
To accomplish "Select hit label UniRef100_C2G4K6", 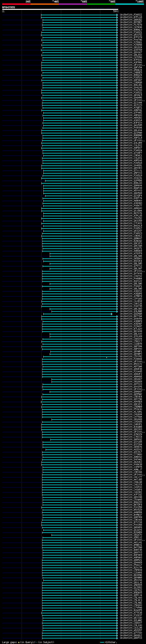I will [x=131, y=572].
